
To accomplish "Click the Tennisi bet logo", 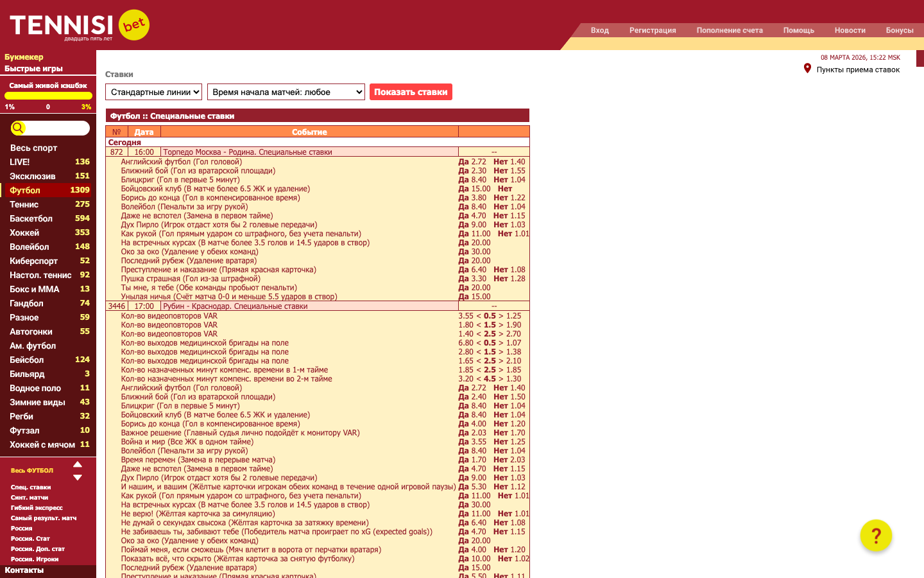I will coord(80,26).
